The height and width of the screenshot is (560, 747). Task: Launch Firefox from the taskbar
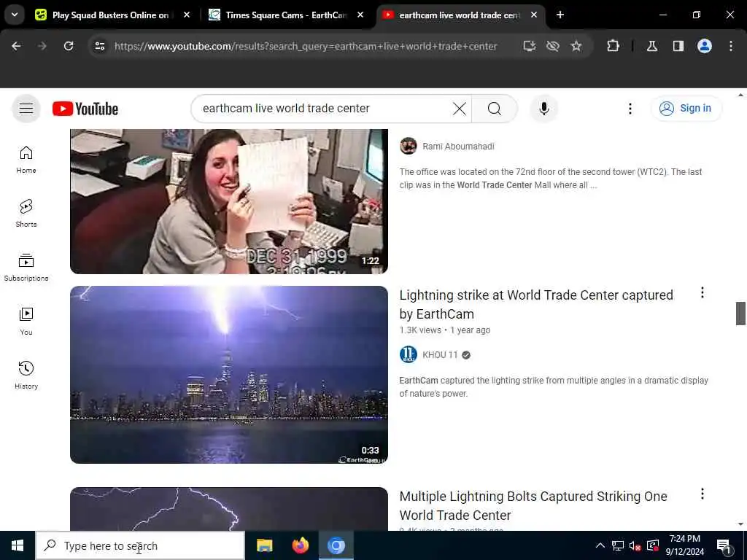pos(300,545)
